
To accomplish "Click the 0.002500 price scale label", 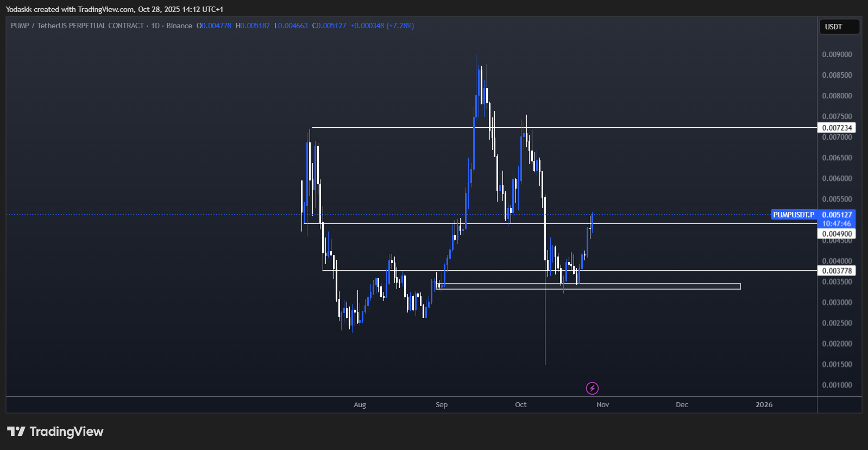I will point(837,323).
